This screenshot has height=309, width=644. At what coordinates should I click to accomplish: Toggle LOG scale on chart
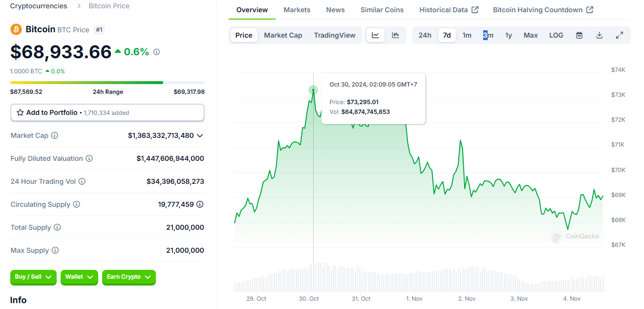click(x=556, y=35)
